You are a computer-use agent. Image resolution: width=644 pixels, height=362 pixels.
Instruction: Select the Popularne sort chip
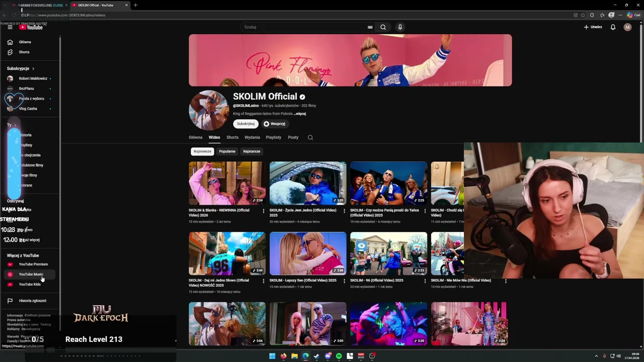[227, 151]
